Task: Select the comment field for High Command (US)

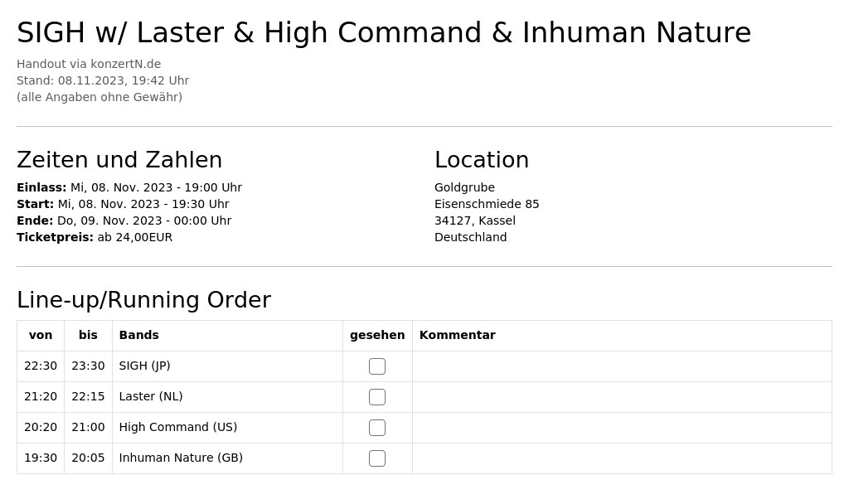Action: point(622,428)
